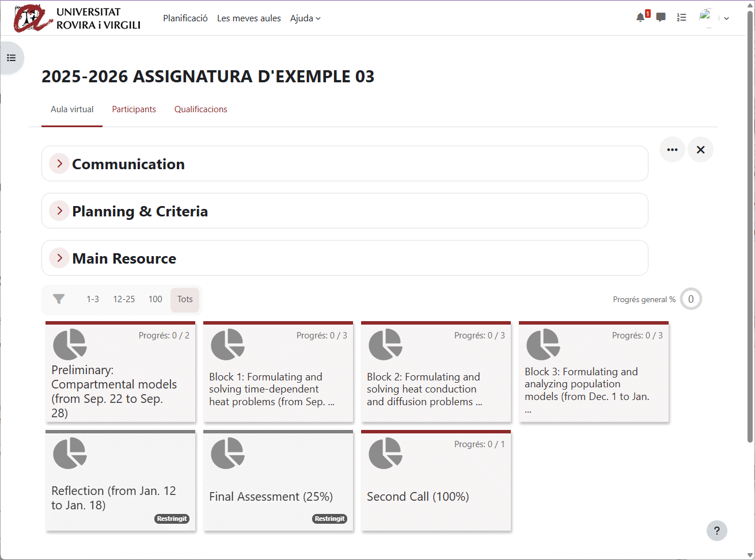Click the Universitat Rovira i Virgili logo
755x560 pixels.
(x=78, y=18)
